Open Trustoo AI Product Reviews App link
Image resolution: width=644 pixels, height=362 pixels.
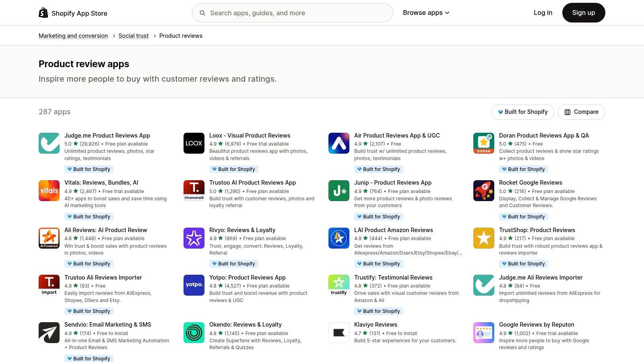coord(252,183)
